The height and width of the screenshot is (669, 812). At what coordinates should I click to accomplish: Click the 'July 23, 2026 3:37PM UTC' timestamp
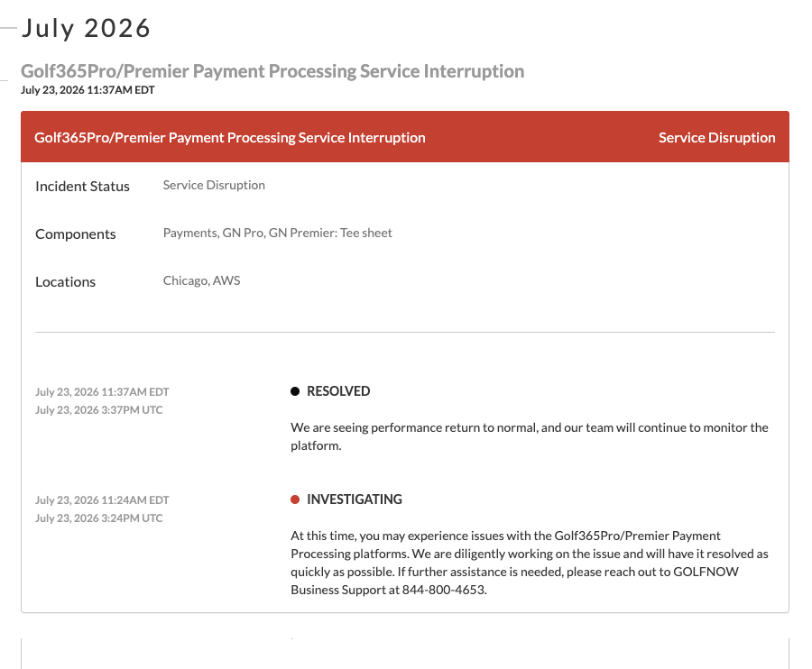coord(99,409)
